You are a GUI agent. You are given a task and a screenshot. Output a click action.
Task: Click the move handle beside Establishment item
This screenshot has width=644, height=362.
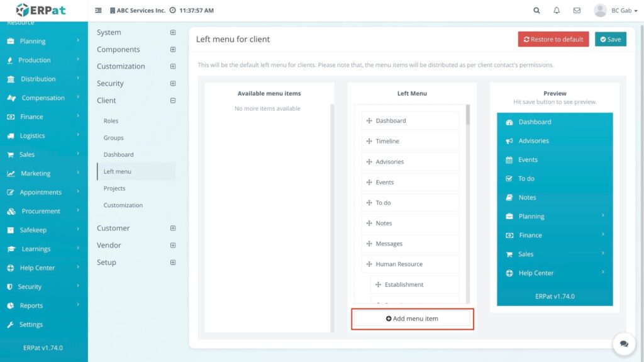(x=378, y=285)
